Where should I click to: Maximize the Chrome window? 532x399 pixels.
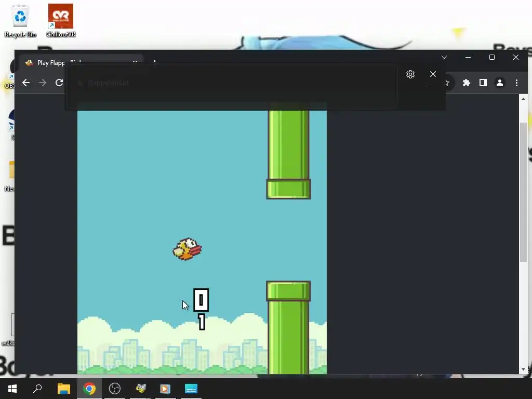coord(491,57)
